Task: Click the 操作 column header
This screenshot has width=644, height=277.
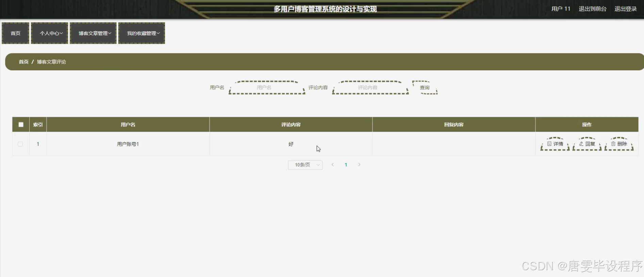Action: click(587, 124)
